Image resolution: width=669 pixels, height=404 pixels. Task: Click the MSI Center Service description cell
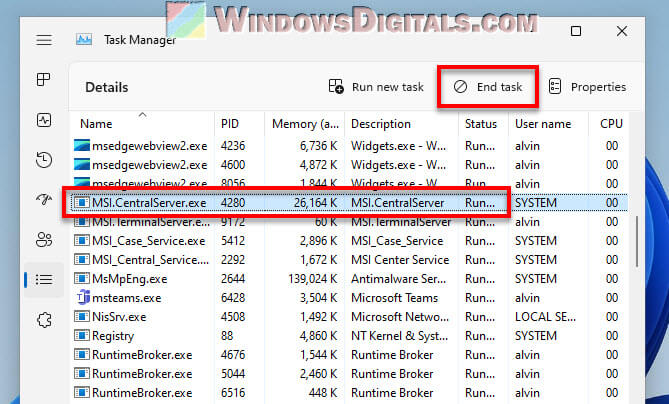[x=400, y=260]
